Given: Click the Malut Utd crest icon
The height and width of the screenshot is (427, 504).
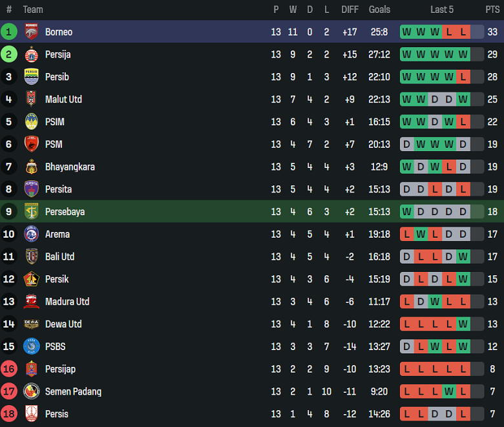Looking at the screenshot, I should coord(31,99).
